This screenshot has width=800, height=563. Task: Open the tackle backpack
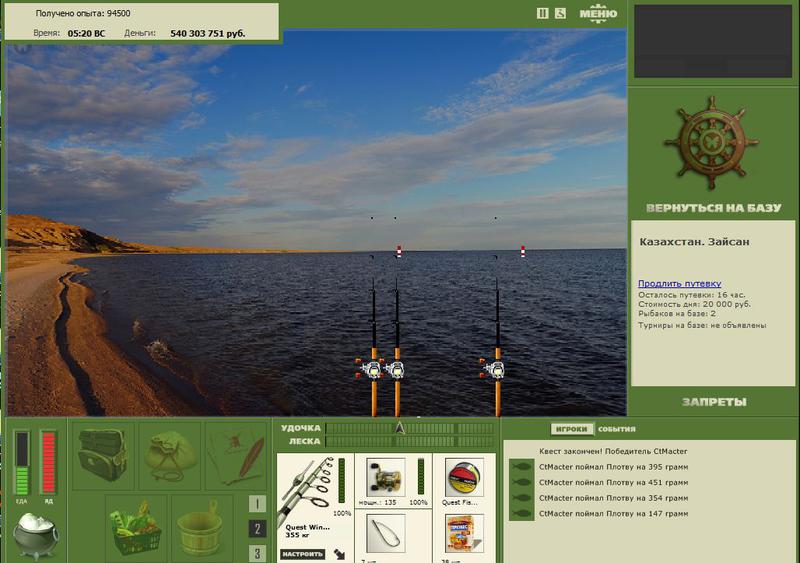[103, 455]
